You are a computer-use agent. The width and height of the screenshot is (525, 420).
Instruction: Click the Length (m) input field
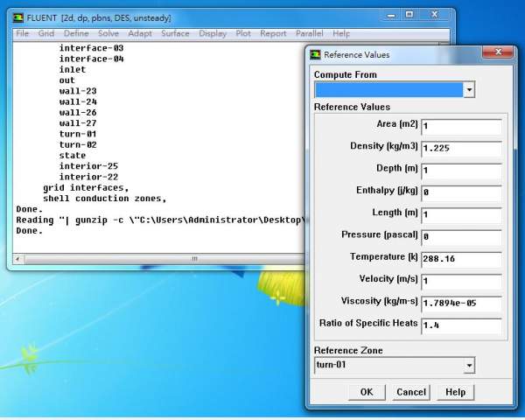pos(461,214)
